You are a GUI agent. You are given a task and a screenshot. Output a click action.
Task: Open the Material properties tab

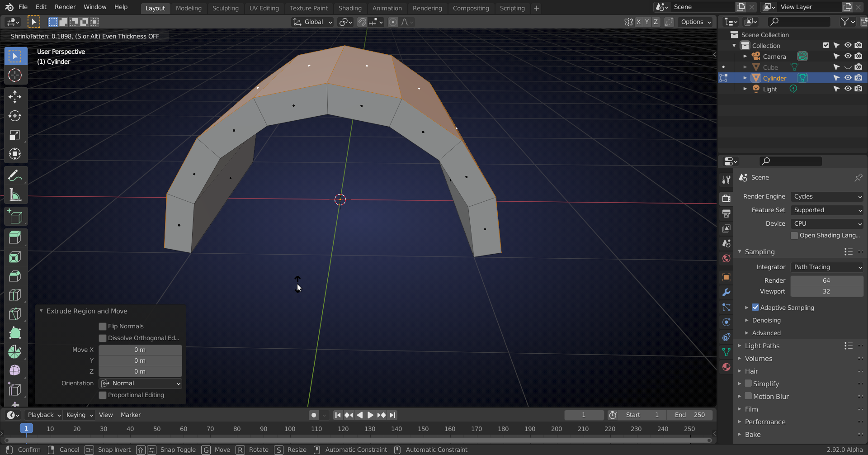pyautogui.click(x=726, y=367)
